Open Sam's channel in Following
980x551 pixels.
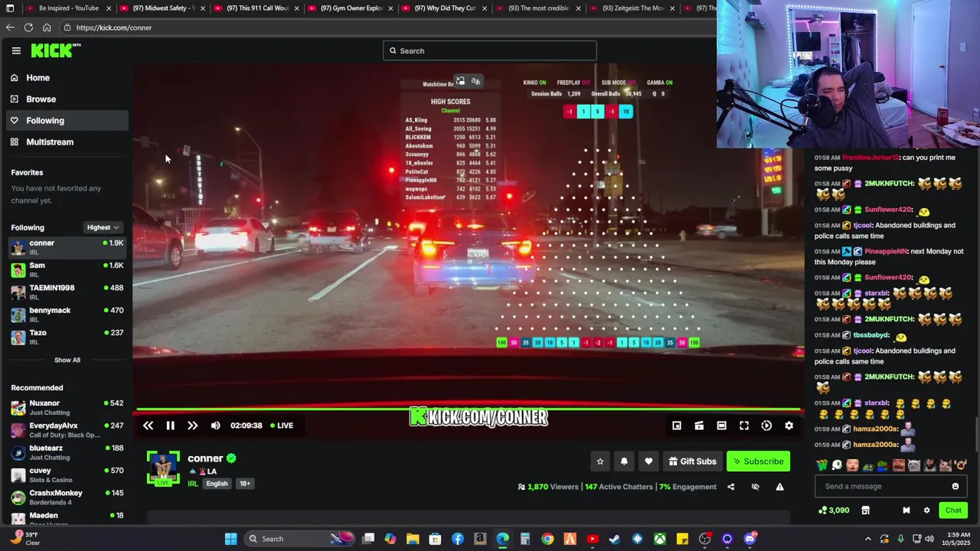point(67,269)
